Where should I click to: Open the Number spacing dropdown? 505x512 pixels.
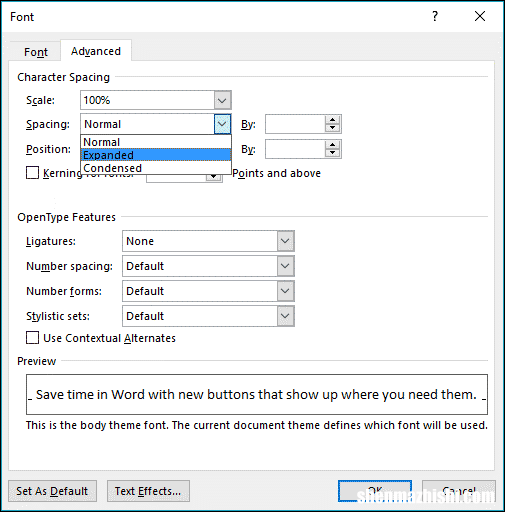coord(285,266)
